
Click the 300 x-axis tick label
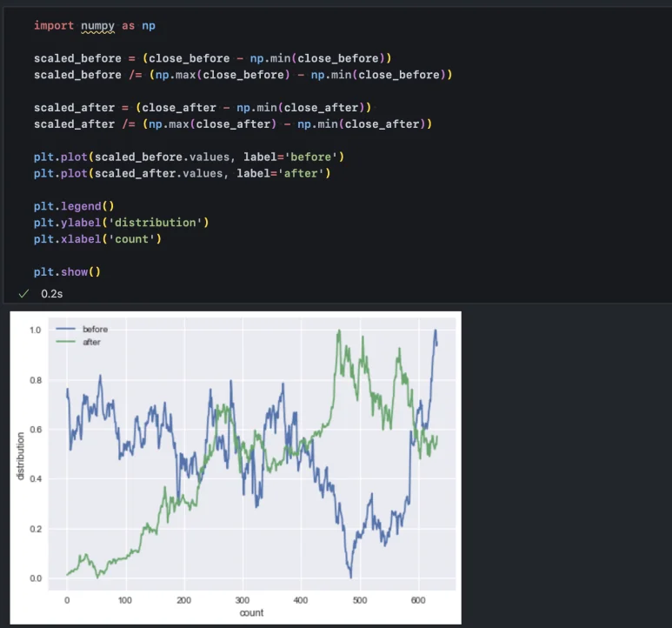(x=243, y=600)
